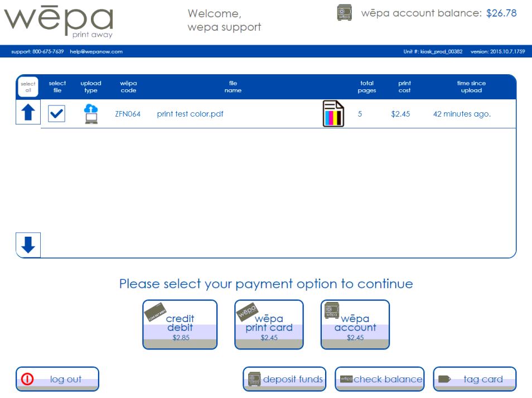532x398 pixels.
Task: Select credit debit payment for $2.85
Action: (x=180, y=324)
